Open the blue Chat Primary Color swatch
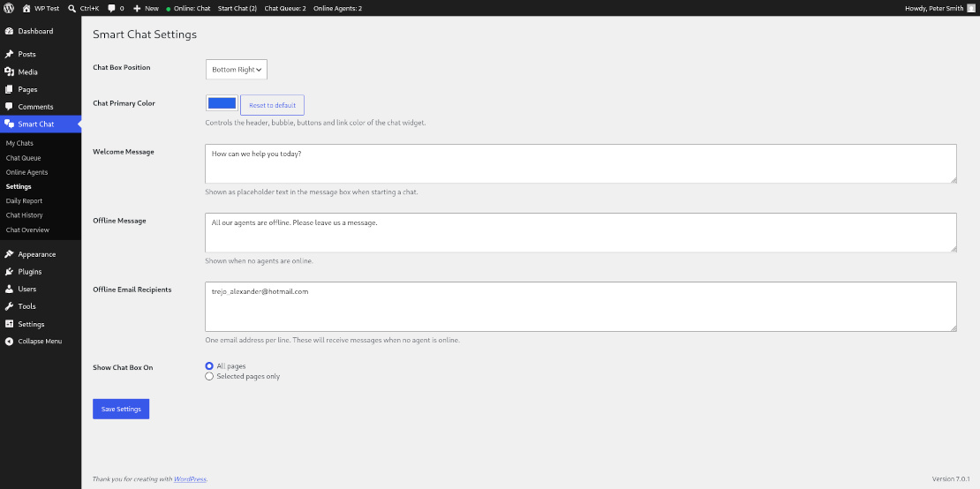This screenshot has height=489, width=980. 222,103
